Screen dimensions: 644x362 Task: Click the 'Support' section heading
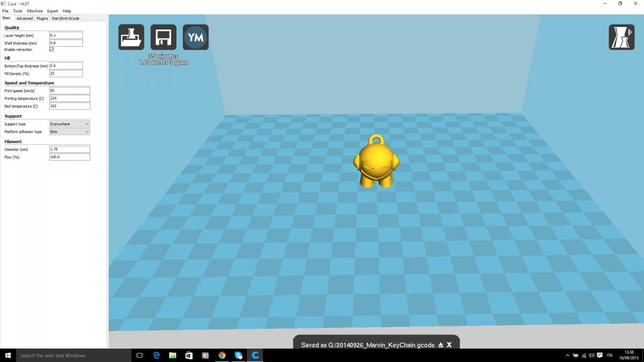tap(13, 116)
